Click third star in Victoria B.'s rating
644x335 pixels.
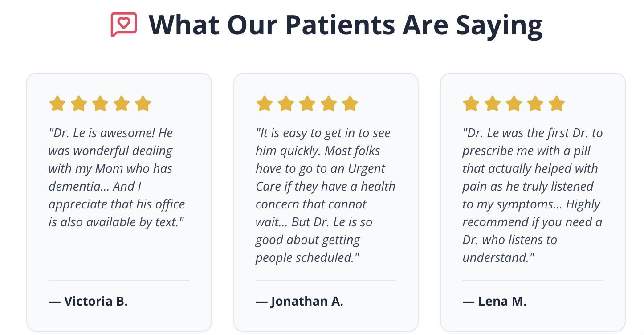tap(100, 104)
